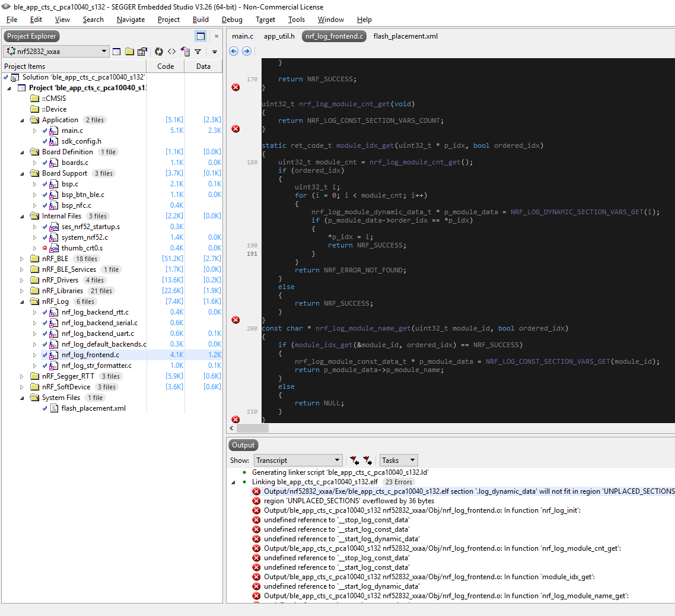Go forward with the right navigation arrow
675x616 pixels.
[x=247, y=51]
